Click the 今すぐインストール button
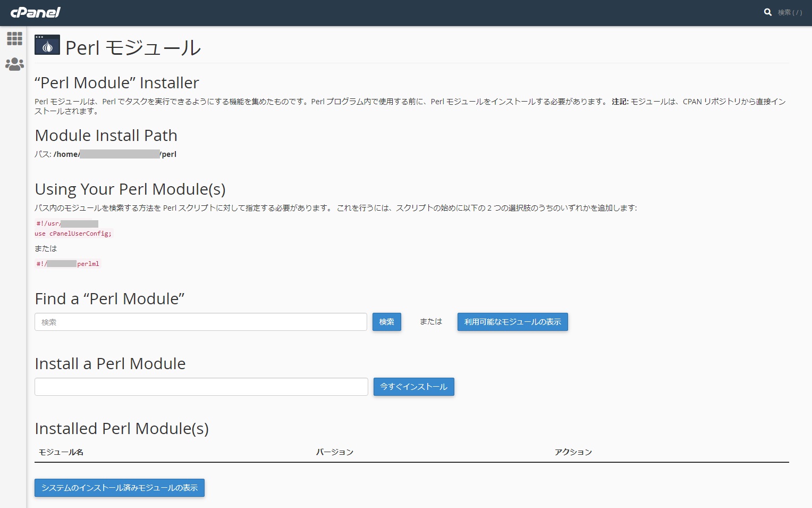 pos(414,387)
